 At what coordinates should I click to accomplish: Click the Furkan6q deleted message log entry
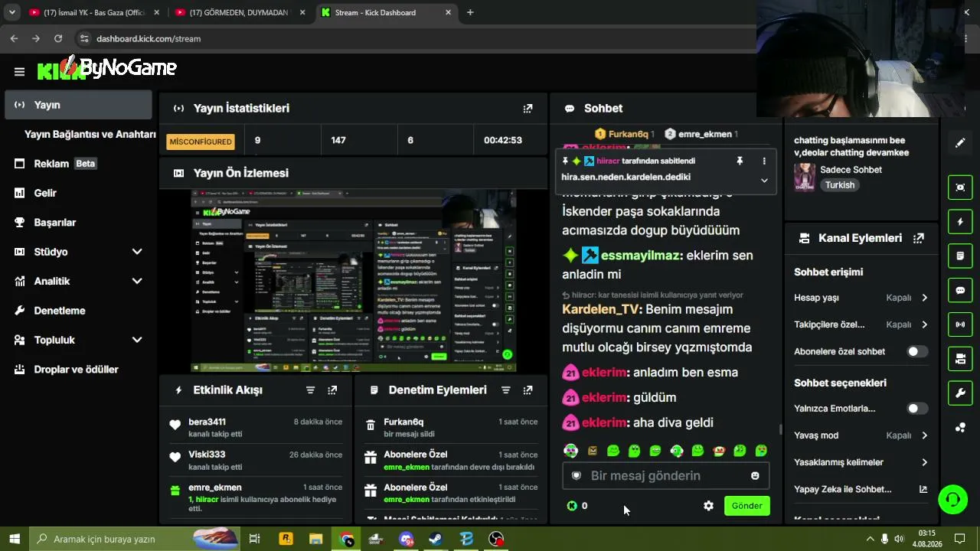coord(452,428)
